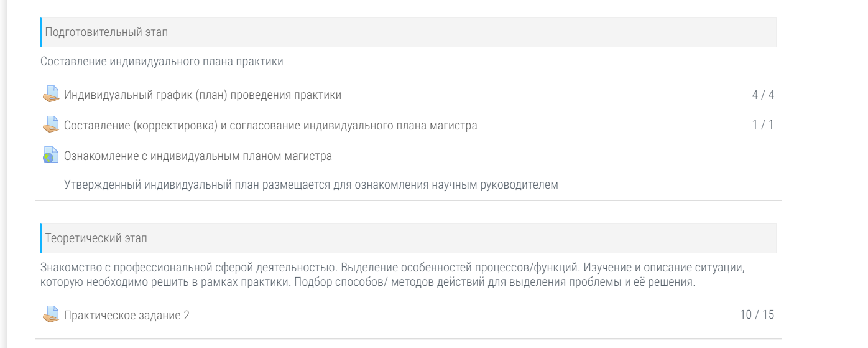868x348 pixels.
Task: Click the divider line below Практическое задание 2
Action: tap(408, 339)
